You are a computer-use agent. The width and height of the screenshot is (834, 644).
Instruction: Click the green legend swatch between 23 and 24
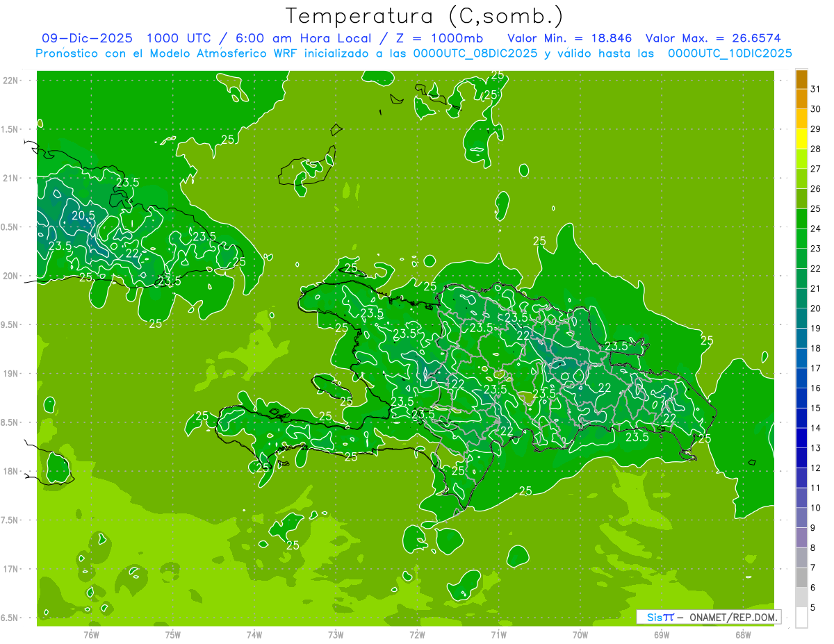(x=801, y=238)
